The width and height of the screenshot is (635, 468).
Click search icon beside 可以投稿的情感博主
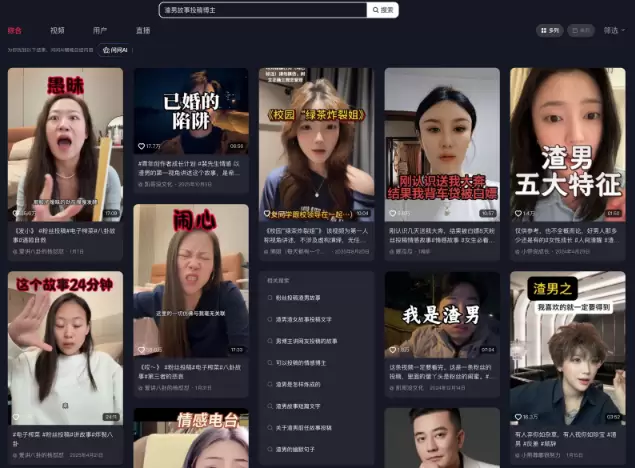tap(270, 363)
